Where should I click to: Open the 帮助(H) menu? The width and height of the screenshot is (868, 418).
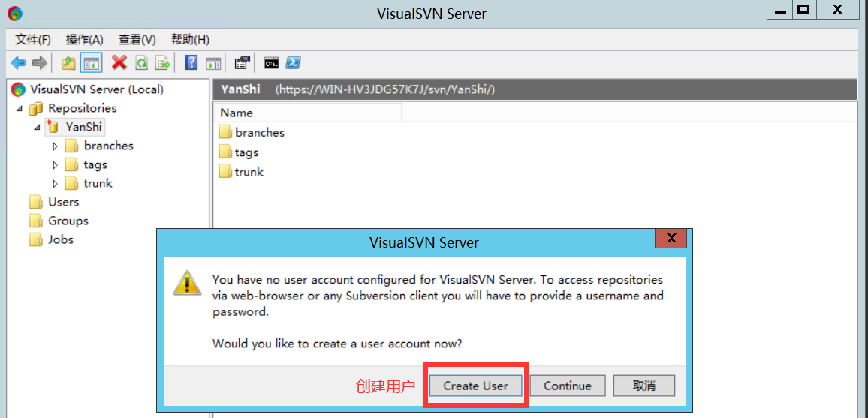(x=190, y=39)
